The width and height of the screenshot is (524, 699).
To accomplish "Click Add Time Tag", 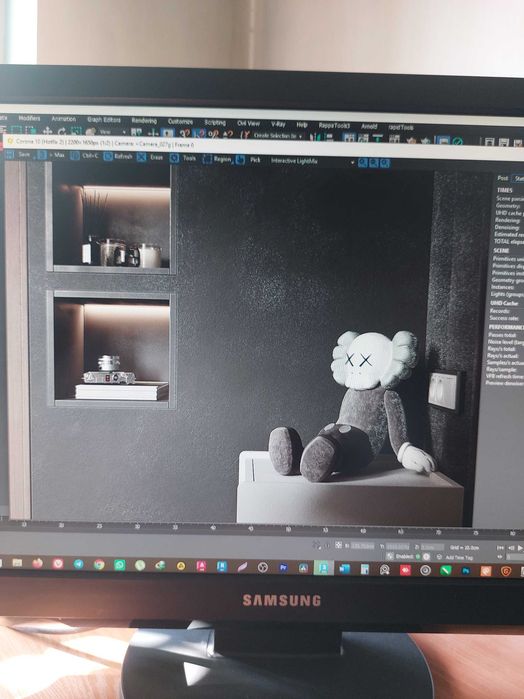I will (459, 557).
